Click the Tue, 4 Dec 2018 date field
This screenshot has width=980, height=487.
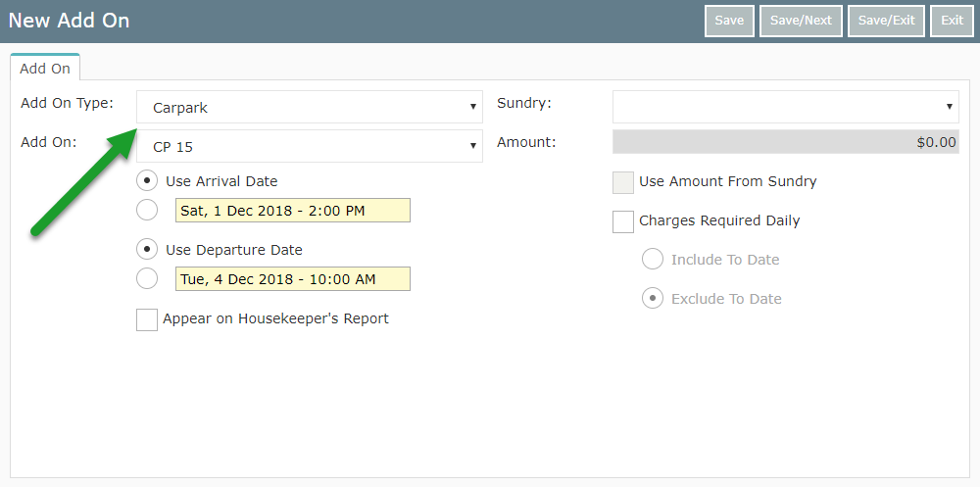(292, 279)
